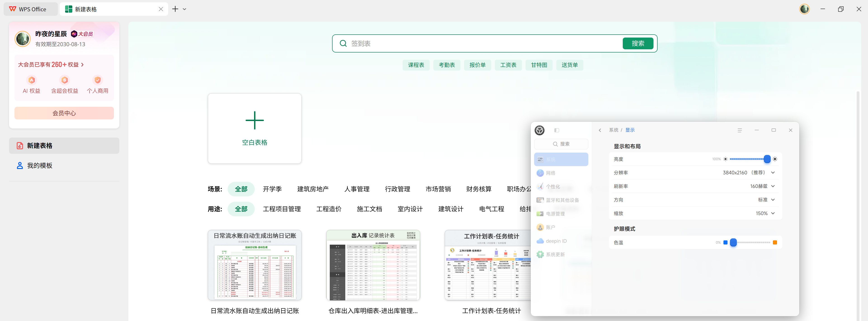Viewport: 868px width, 321px height.
Task: Select 开学季 scene filter
Action: pyautogui.click(x=272, y=189)
